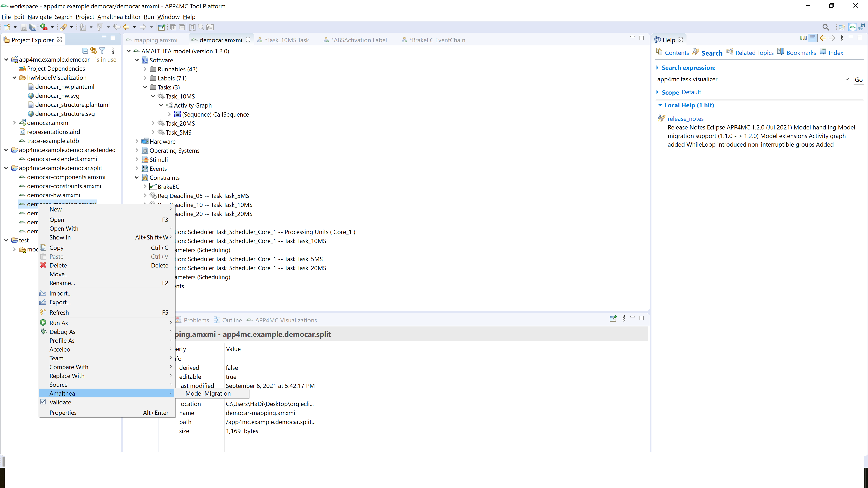The width and height of the screenshot is (868, 488).
Task: Expand the Scope section in Help
Action: (657, 92)
